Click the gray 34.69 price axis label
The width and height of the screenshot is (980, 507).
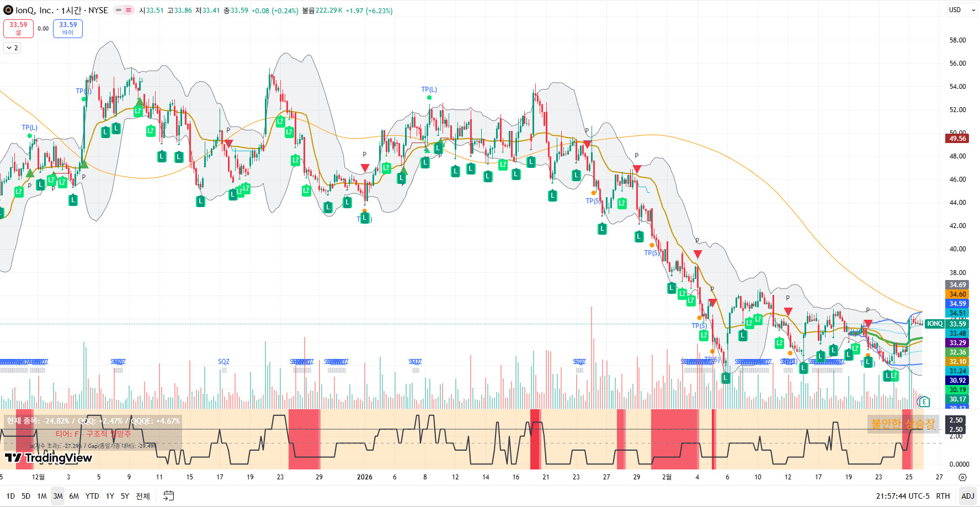pos(957,285)
